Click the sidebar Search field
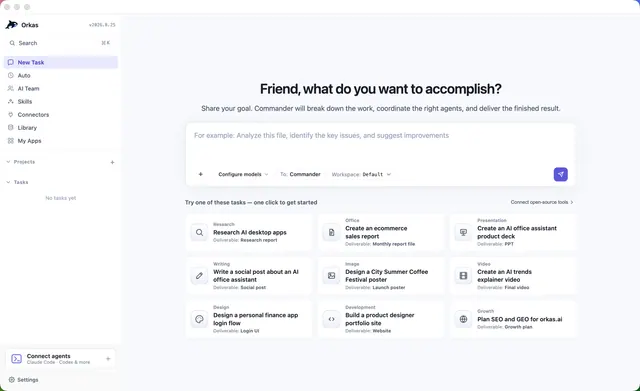The height and width of the screenshot is (391, 640). click(x=60, y=43)
